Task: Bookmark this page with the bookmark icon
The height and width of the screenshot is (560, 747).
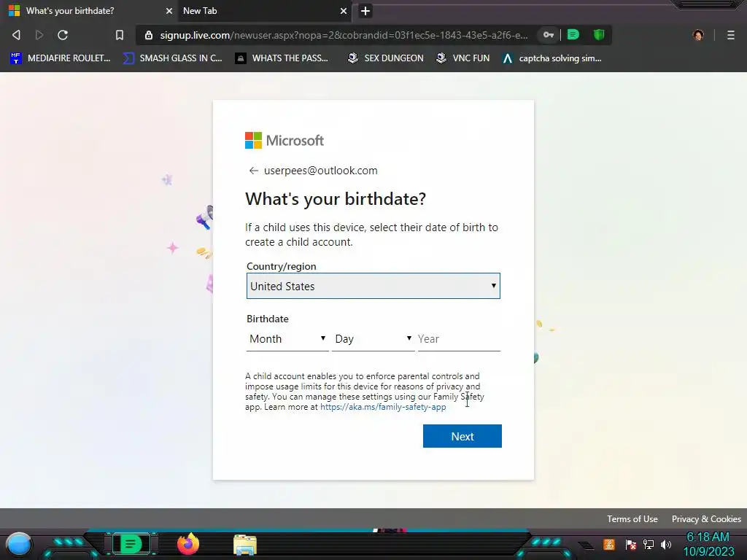Action: pyautogui.click(x=119, y=35)
